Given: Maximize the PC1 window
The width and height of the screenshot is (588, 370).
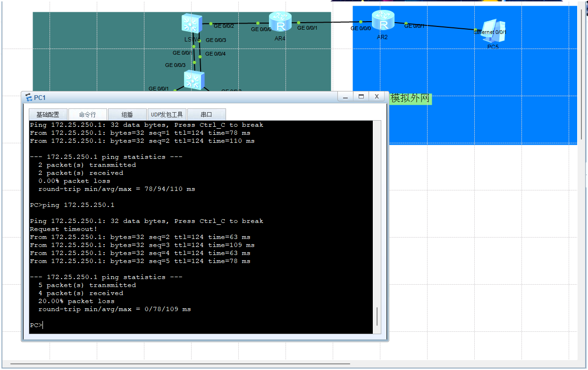Looking at the screenshot, I should 361,96.
